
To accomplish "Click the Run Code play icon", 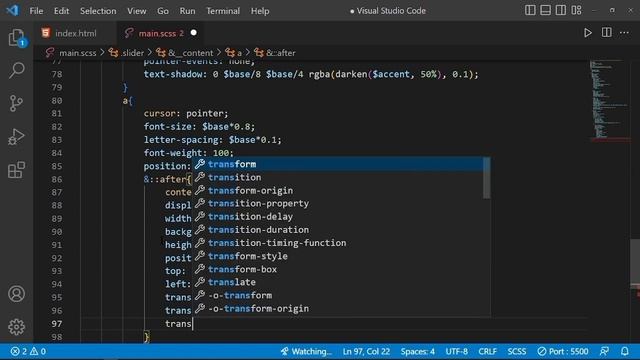I will point(588,33).
